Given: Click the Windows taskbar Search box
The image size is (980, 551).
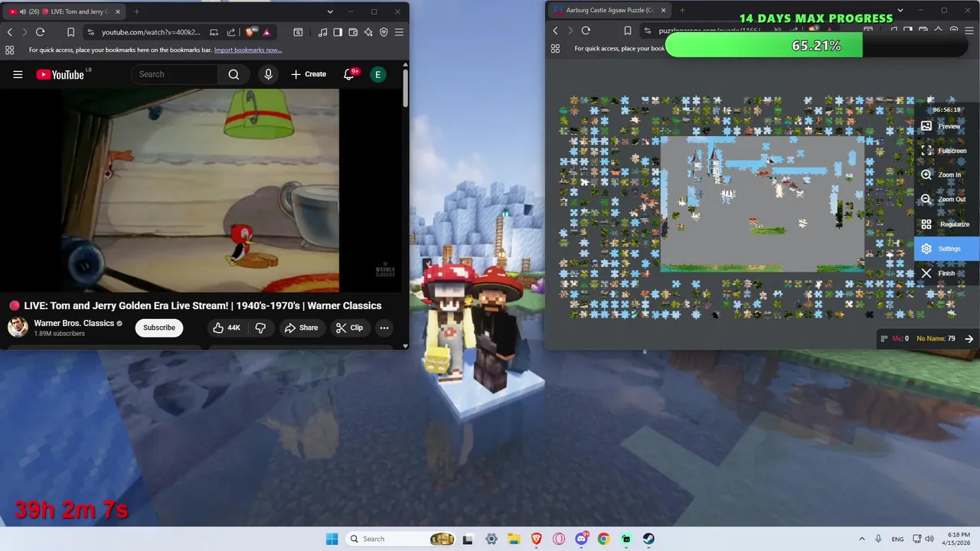Looking at the screenshot, I should (x=401, y=539).
